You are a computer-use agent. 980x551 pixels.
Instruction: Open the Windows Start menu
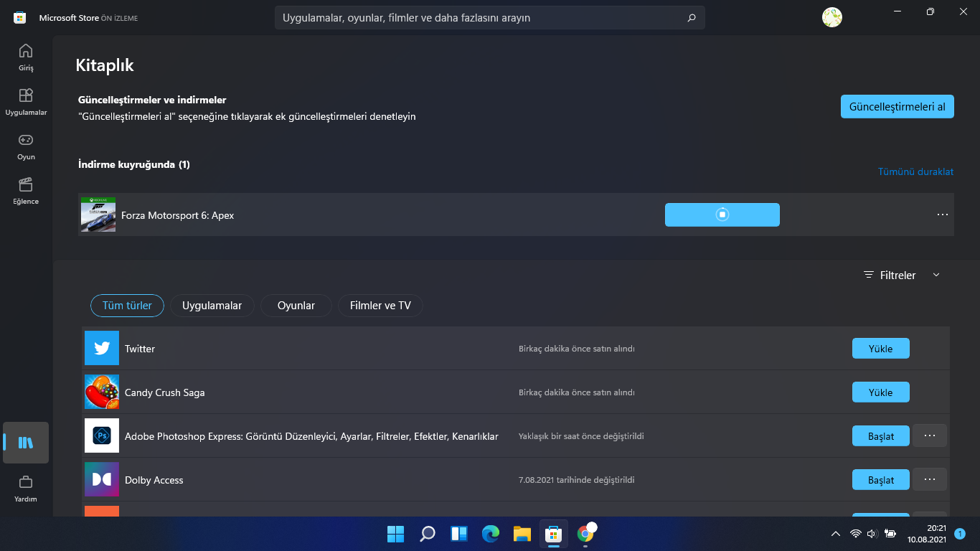coord(395,534)
